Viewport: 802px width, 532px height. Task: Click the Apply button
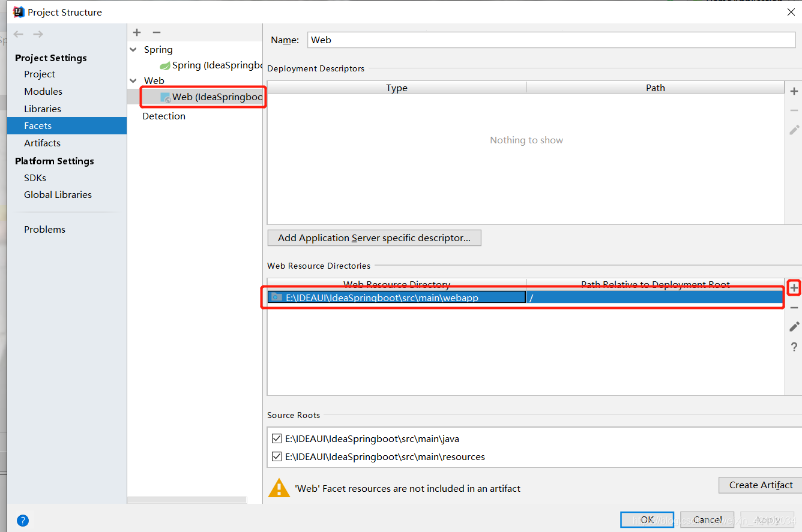[x=767, y=520]
